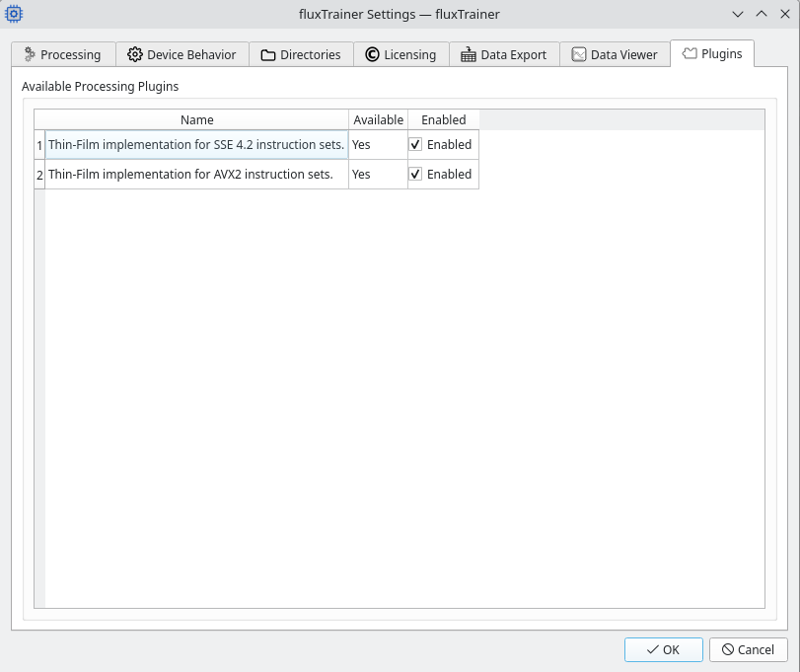This screenshot has width=800, height=672.
Task: Close the fluxTrainer Settings window
Action: point(785,14)
